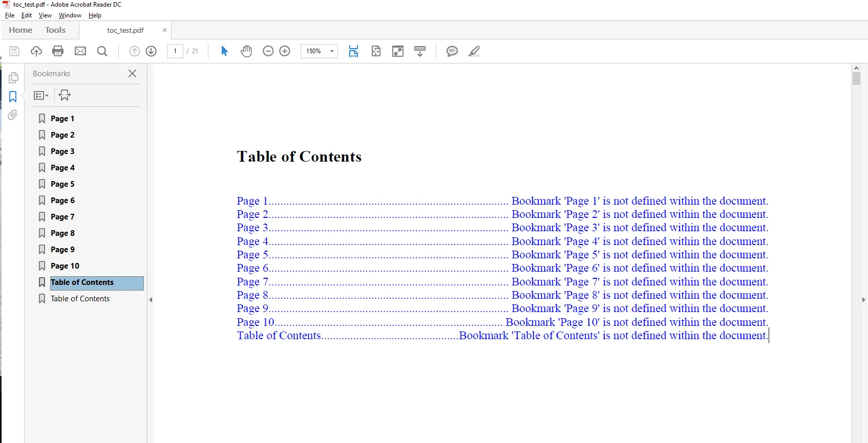Send file by email envelope icon
Image resolution: width=868 pixels, height=443 pixels.
point(80,51)
